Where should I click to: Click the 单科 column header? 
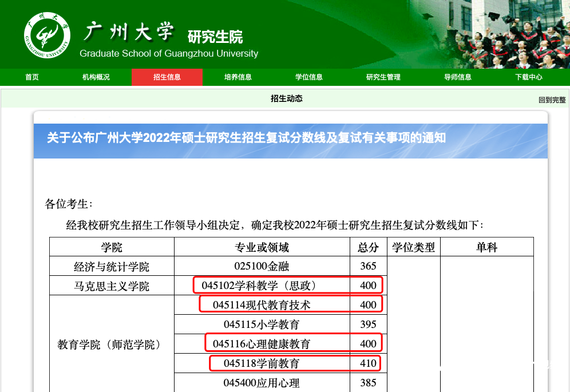(x=487, y=247)
